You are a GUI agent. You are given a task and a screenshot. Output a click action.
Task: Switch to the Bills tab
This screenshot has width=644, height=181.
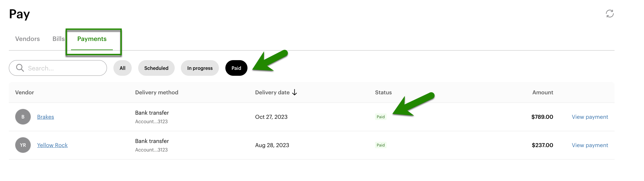(x=58, y=39)
